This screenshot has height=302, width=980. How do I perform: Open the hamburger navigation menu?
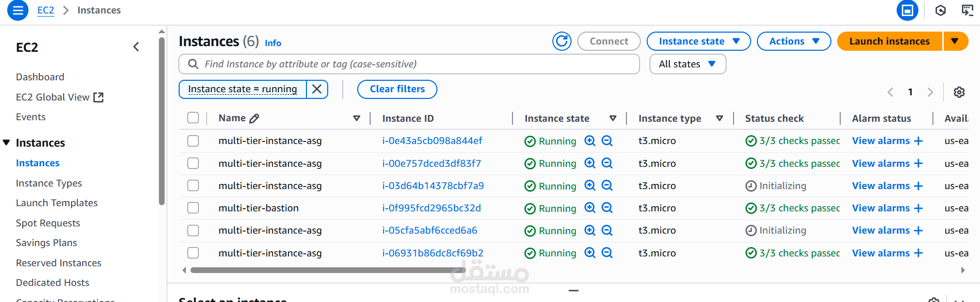[18, 10]
